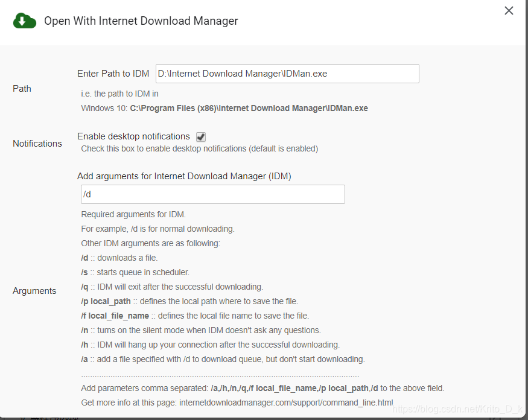The image size is (528, 420).
Task: Click '/a :: add a file specified' line
Action: [223, 359]
